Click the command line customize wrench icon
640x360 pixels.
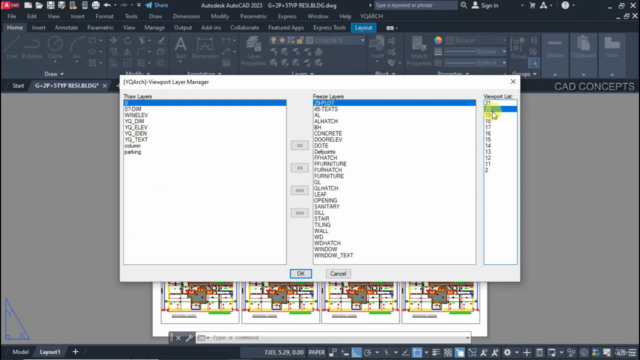coord(189,338)
